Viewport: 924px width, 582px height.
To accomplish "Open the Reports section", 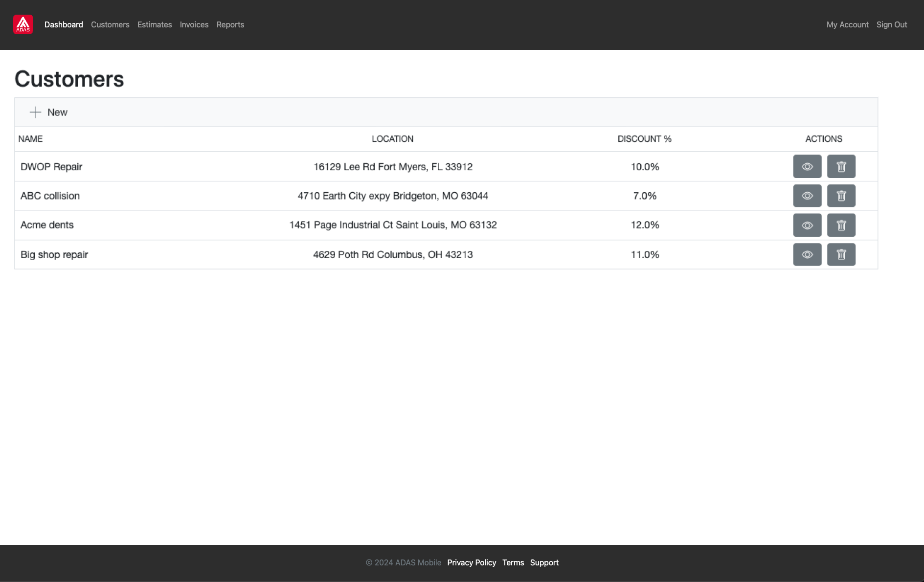I will point(230,24).
